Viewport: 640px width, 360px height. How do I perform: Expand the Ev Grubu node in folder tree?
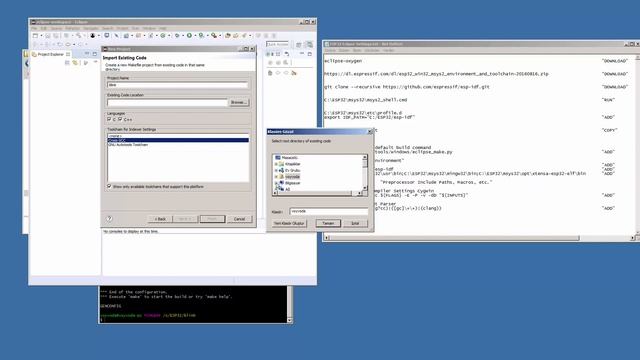(x=276, y=170)
